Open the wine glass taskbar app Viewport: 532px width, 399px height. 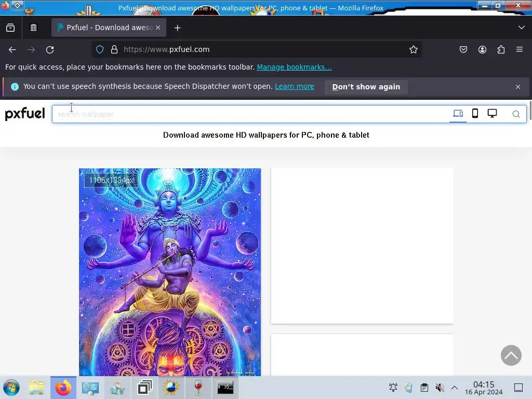point(198,388)
